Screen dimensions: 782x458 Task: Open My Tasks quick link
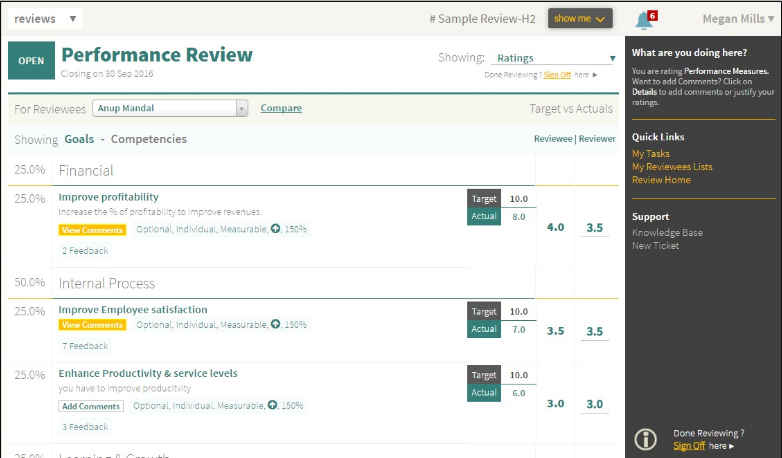(651, 154)
